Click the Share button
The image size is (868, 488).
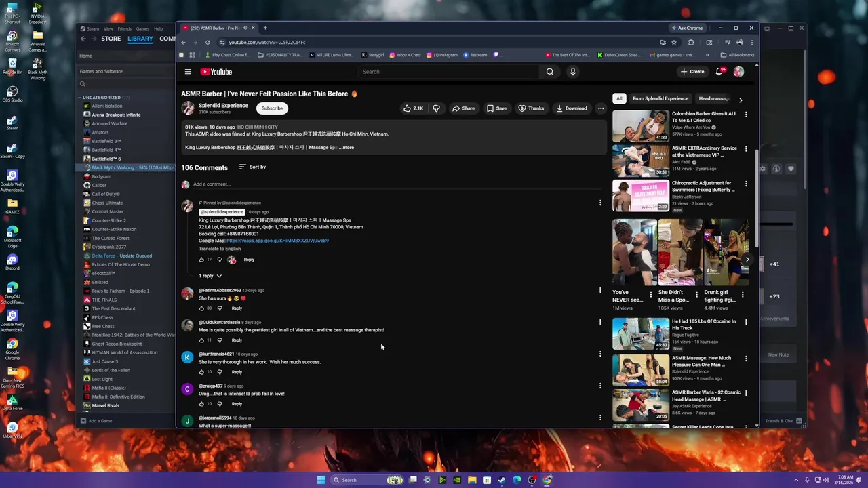tap(464, 108)
